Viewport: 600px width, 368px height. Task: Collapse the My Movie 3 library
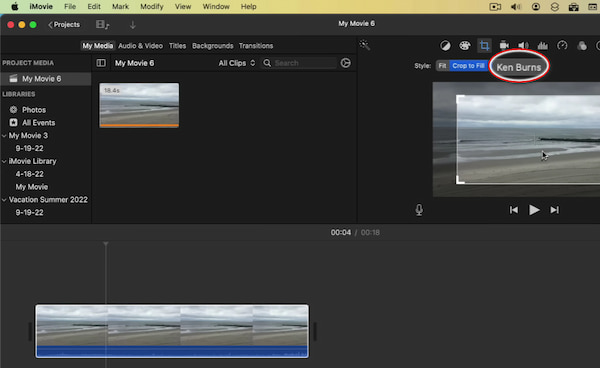(x=4, y=136)
